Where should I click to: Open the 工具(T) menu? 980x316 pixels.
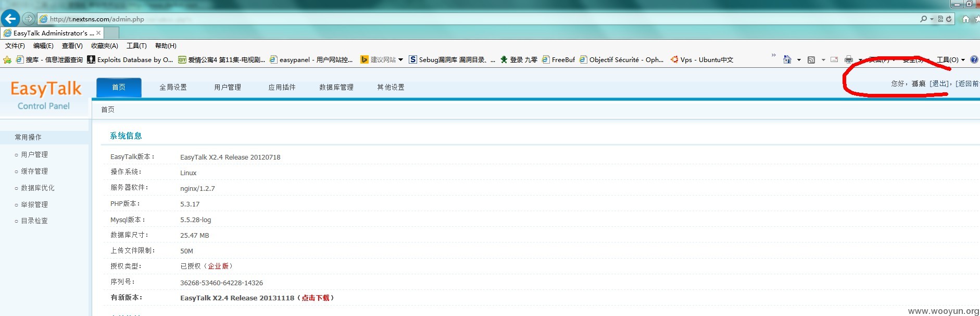pos(136,46)
